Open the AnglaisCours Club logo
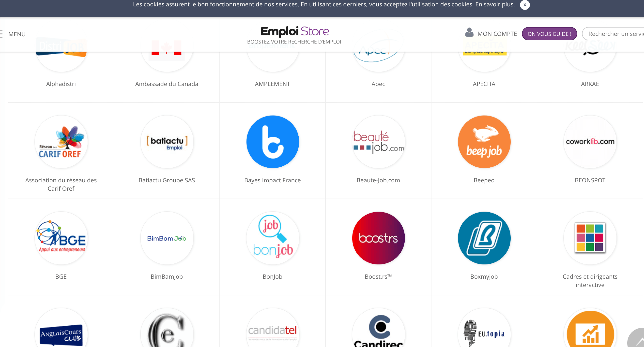Image resolution: width=644 pixels, height=347 pixels. point(61,328)
